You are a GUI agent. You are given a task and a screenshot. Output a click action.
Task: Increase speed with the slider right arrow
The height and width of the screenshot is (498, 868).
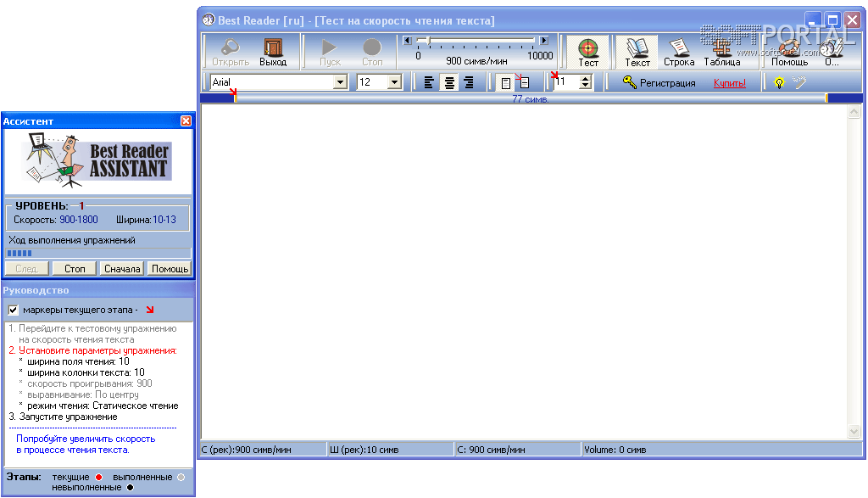point(544,41)
